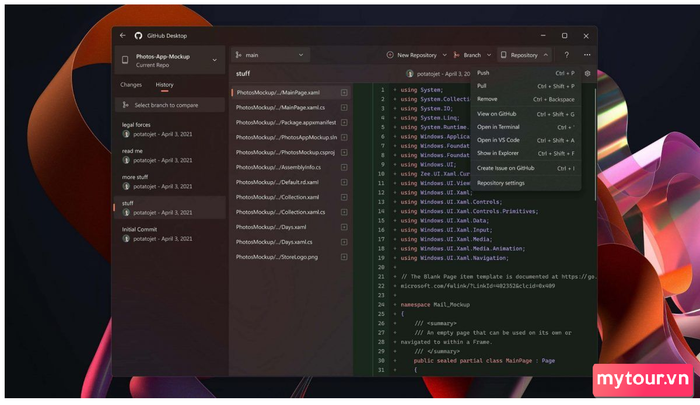The image size is (700, 405).
Task: Click added-file icon for Collection.xaml.cs
Action: coord(344,212)
